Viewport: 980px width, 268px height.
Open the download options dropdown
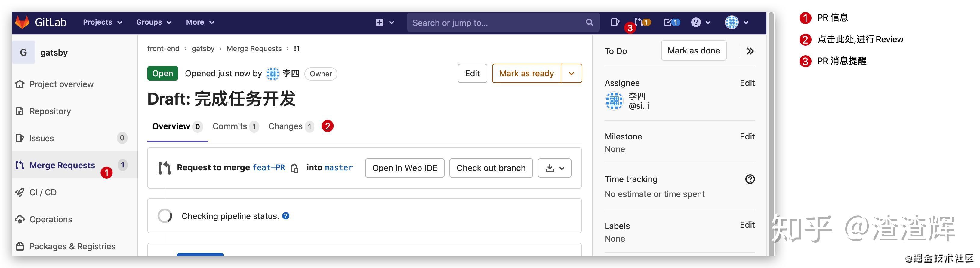coord(554,168)
